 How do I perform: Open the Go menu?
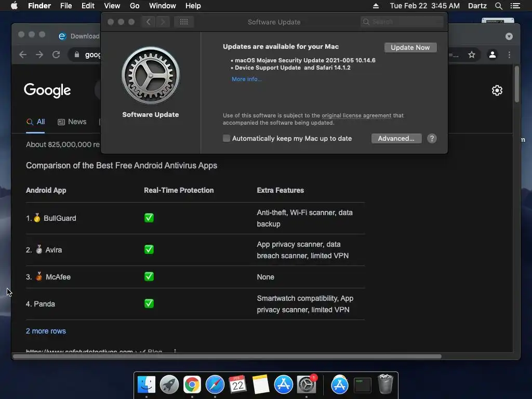click(135, 6)
